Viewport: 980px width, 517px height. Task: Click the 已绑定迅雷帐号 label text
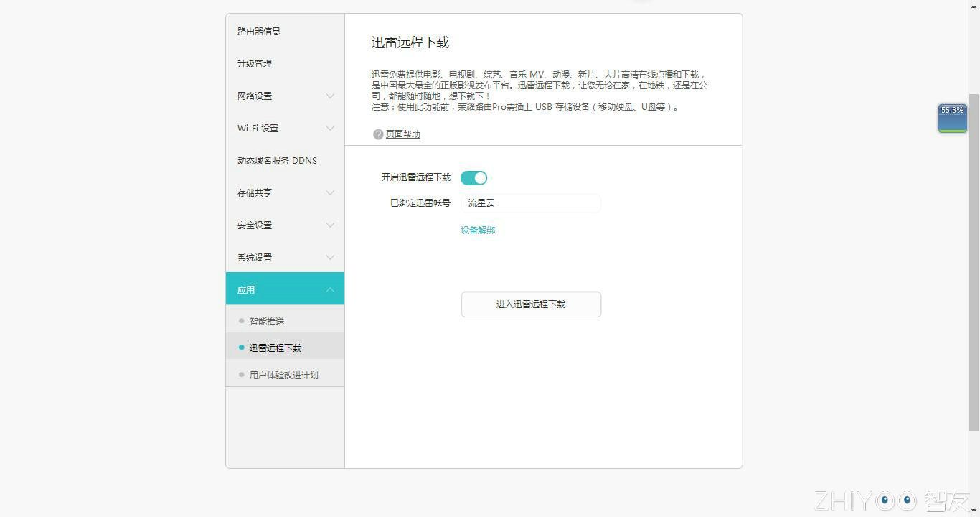tap(420, 203)
